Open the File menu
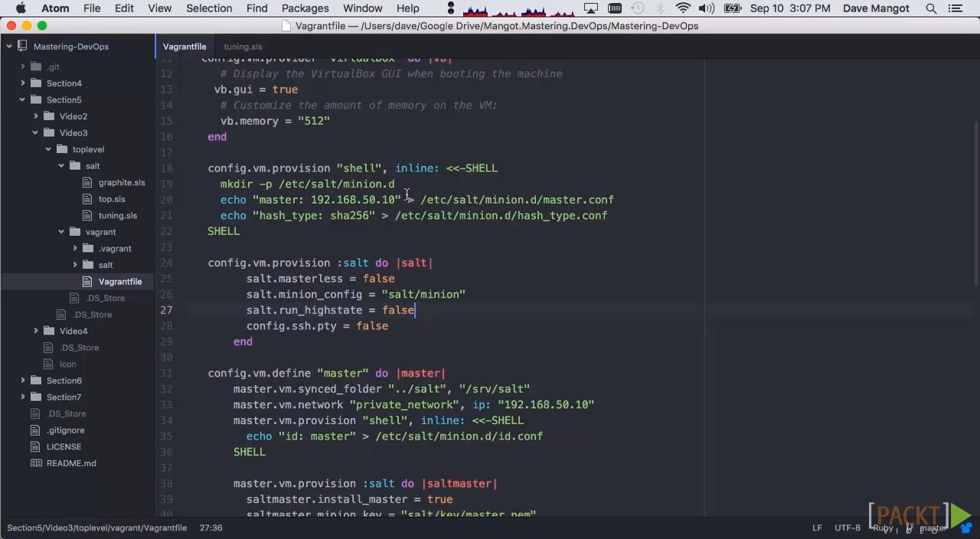980x539 pixels. 92,8
